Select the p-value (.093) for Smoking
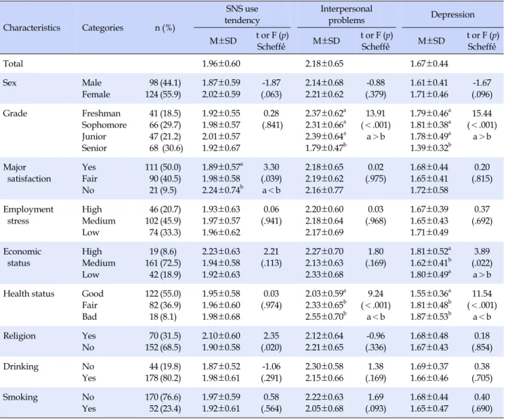 375,409
